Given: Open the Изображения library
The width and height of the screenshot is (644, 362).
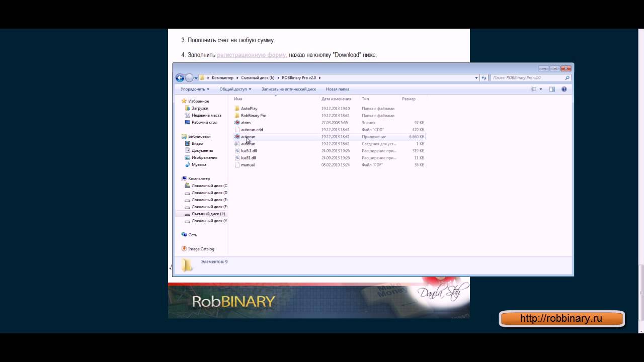Looking at the screenshot, I should click(x=204, y=157).
